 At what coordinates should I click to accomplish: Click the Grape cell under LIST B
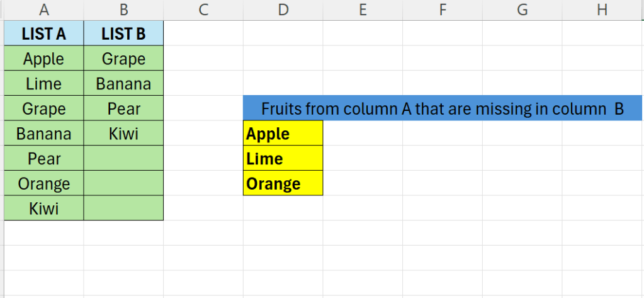pos(123,59)
